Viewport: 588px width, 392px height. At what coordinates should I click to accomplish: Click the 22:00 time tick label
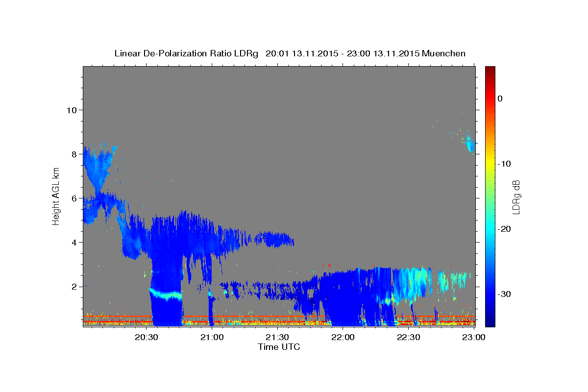click(x=343, y=338)
